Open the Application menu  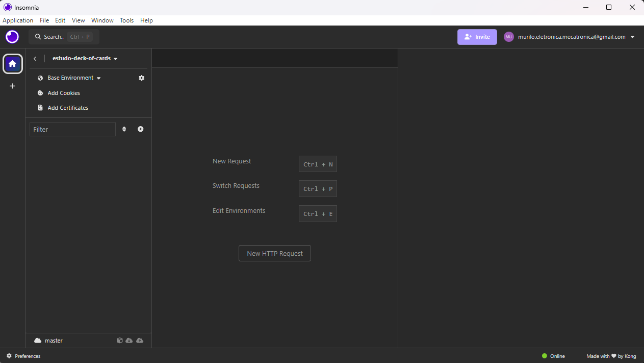[18, 20]
